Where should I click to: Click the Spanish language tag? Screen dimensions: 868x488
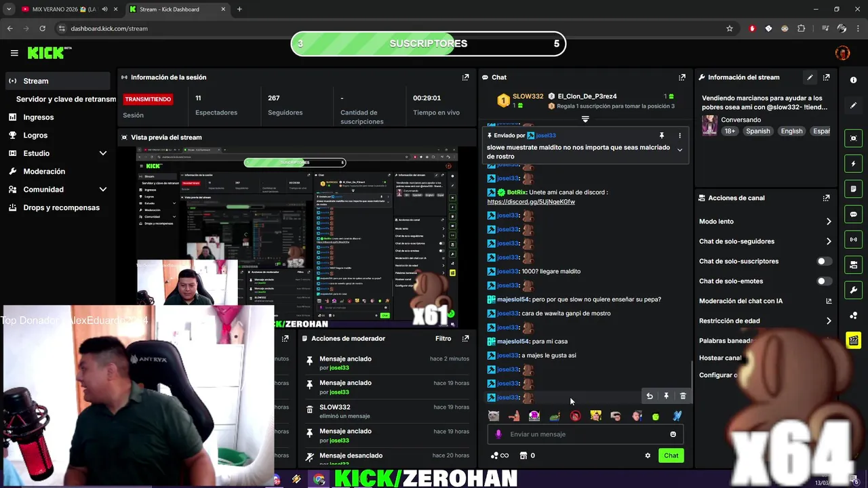[x=757, y=131]
